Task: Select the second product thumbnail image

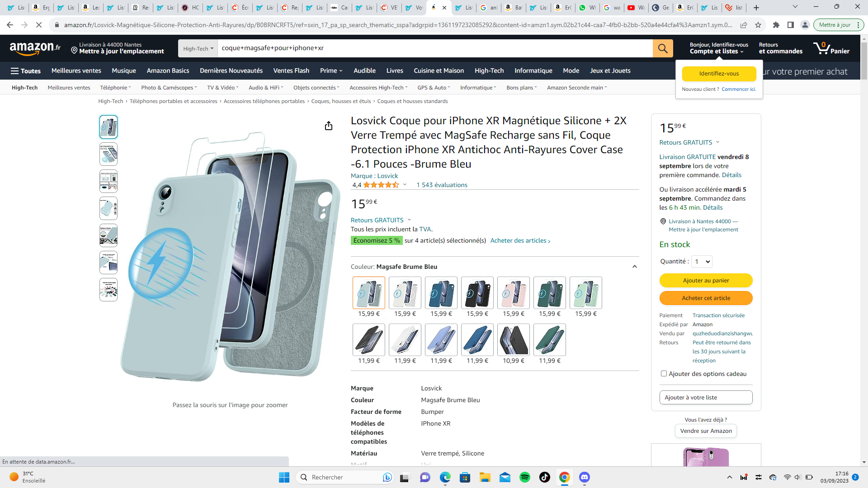Action: pos(108,154)
